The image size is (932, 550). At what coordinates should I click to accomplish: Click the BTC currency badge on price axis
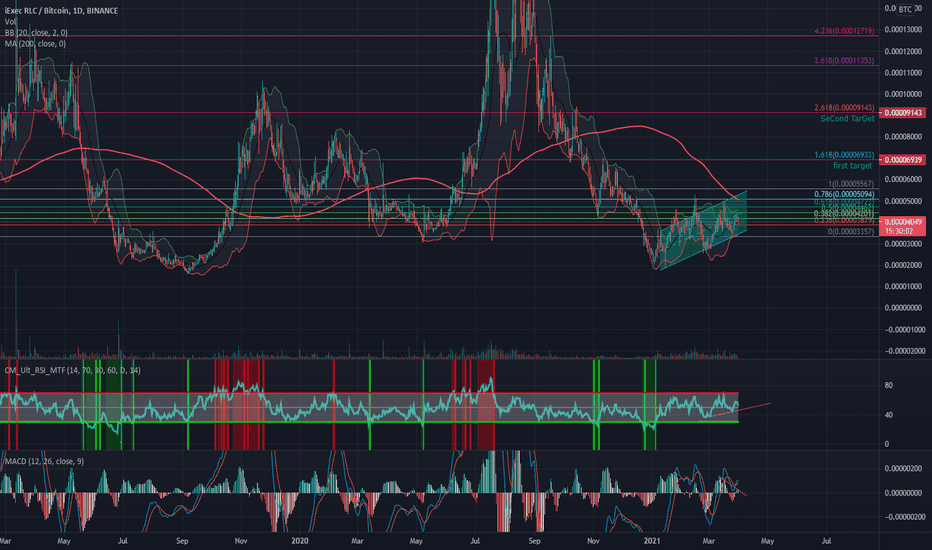[x=905, y=10]
